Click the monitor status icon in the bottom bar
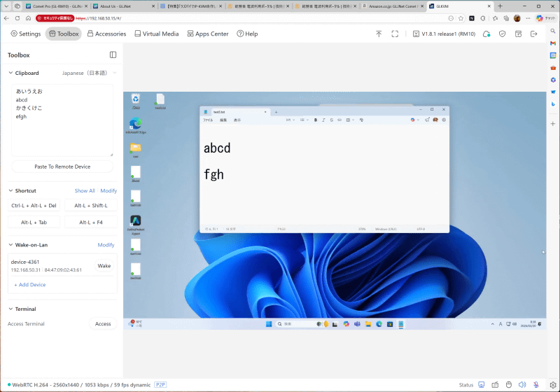This screenshot has height=392, width=560. [482, 384]
